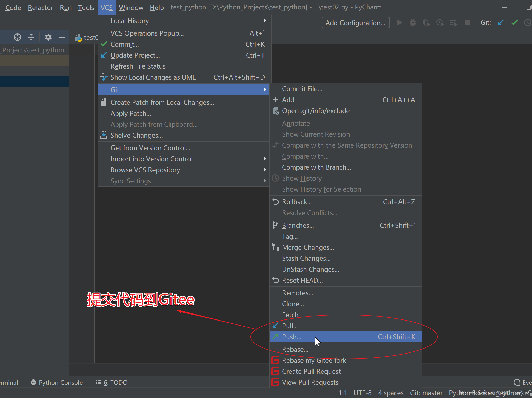Open the Tools menu in menu bar
Viewport: 532px width, 398px height.
tap(86, 8)
